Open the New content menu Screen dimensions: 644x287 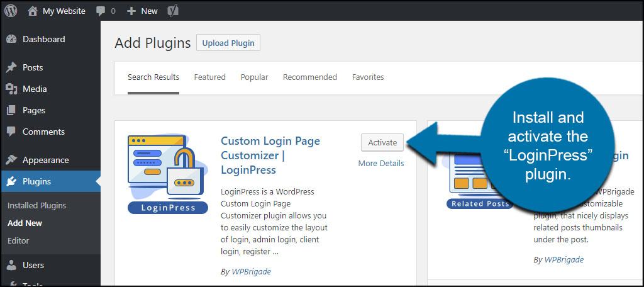click(x=142, y=11)
